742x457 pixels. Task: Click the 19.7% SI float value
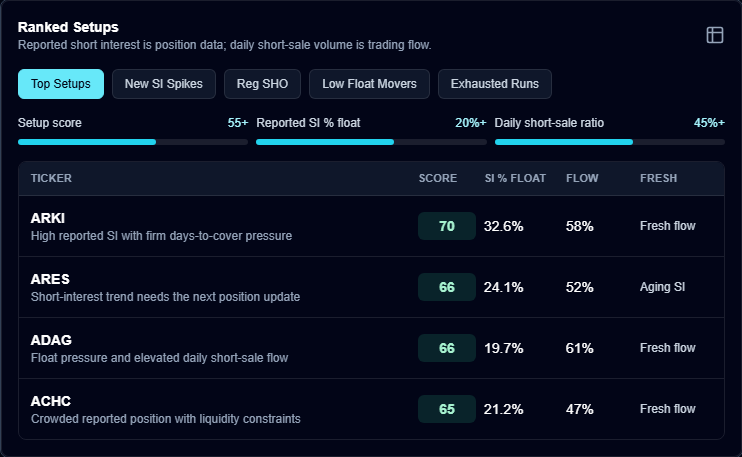(504, 348)
